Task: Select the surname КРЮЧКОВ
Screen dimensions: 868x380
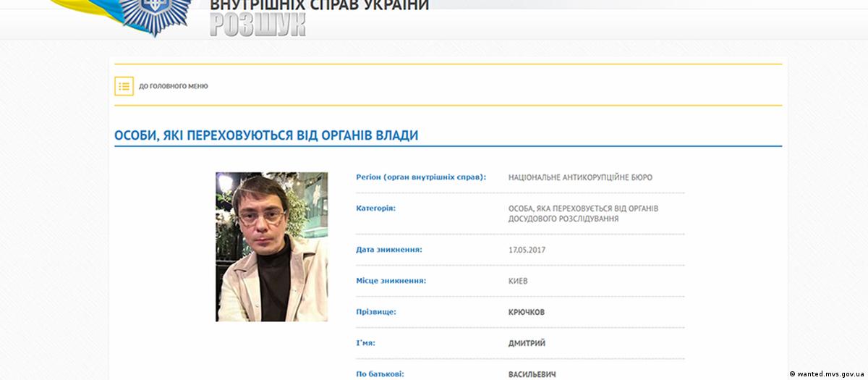Action: tap(528, 312)
